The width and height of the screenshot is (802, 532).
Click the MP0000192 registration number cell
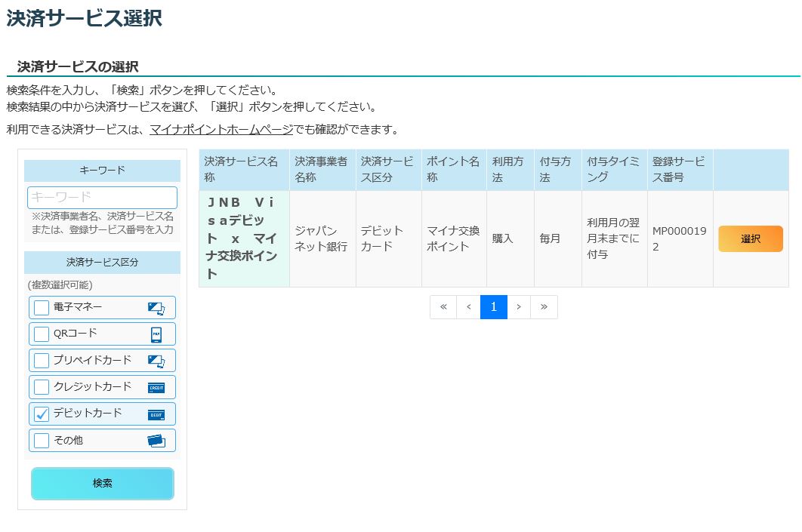pos(680,238)
